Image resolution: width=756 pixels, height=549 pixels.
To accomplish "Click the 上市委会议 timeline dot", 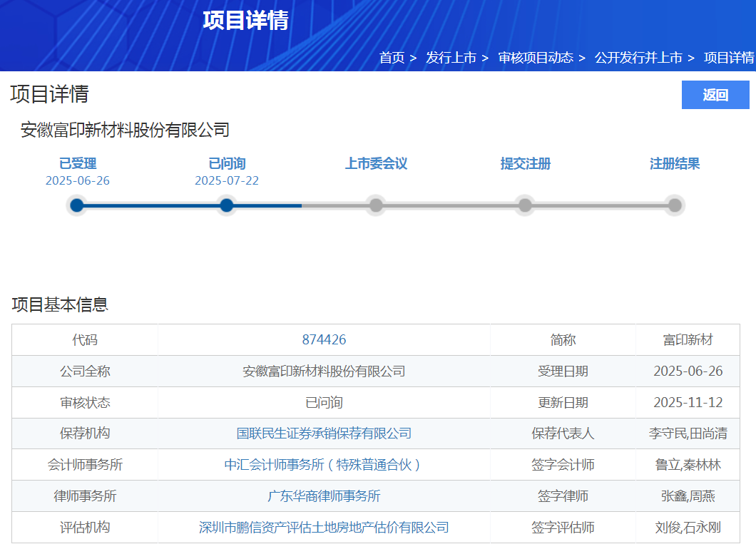I will [376, 205].
